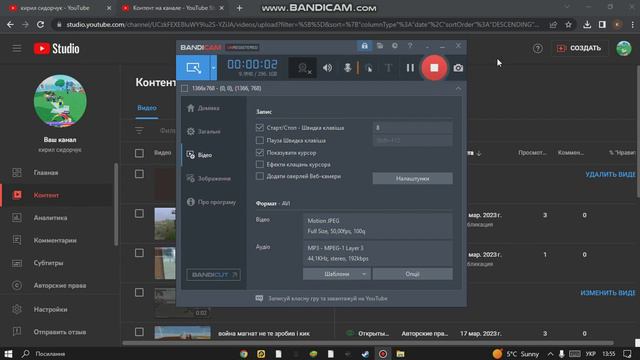Toggle Bandicam mouse cursor effect icon

pos(369,68)
